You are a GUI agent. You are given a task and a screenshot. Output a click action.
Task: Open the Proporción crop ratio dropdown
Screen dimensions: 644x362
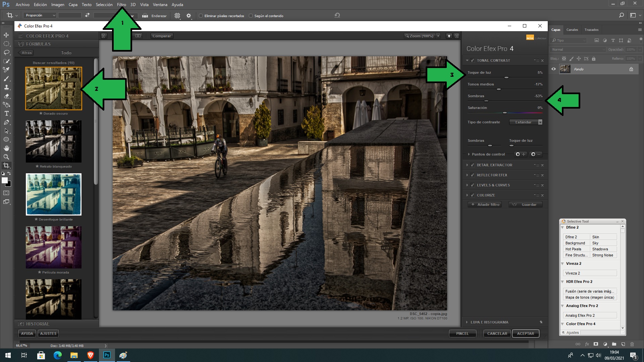click(40, 15)
